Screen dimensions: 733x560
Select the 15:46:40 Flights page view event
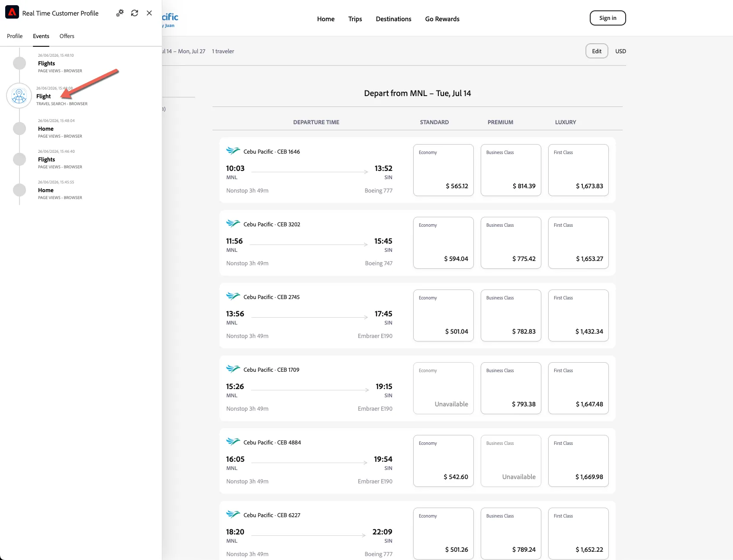(60, 159)
